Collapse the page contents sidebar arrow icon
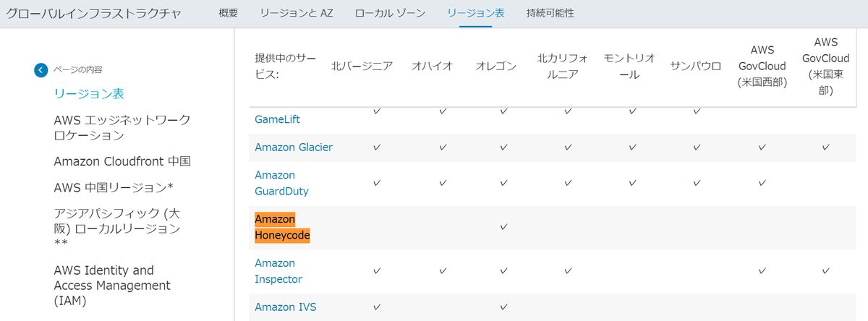 [x=41, y=70]
